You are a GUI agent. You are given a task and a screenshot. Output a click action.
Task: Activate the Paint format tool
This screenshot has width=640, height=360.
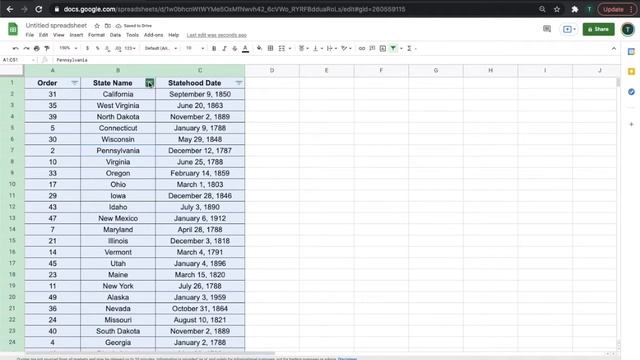(47, 48)
